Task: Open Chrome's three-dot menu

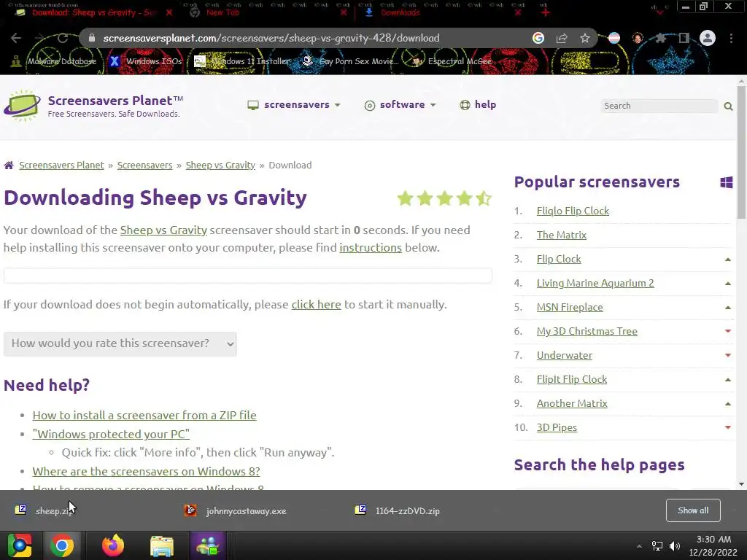Action: (x=731, y=38)
